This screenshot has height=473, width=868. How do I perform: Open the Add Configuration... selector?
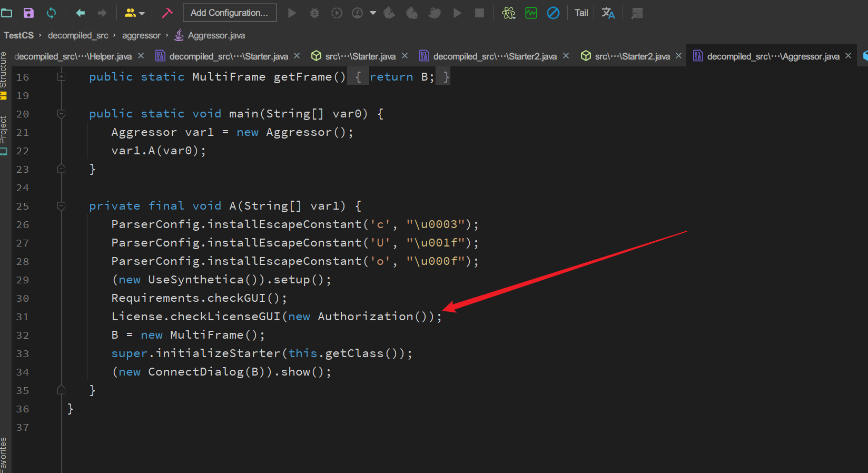coord(229,13)
